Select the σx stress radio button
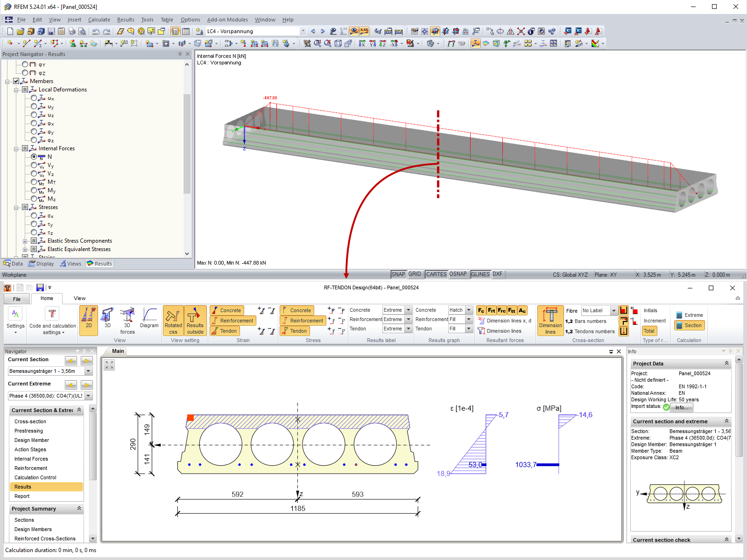 pyautogui.click(x=34, y=216)
